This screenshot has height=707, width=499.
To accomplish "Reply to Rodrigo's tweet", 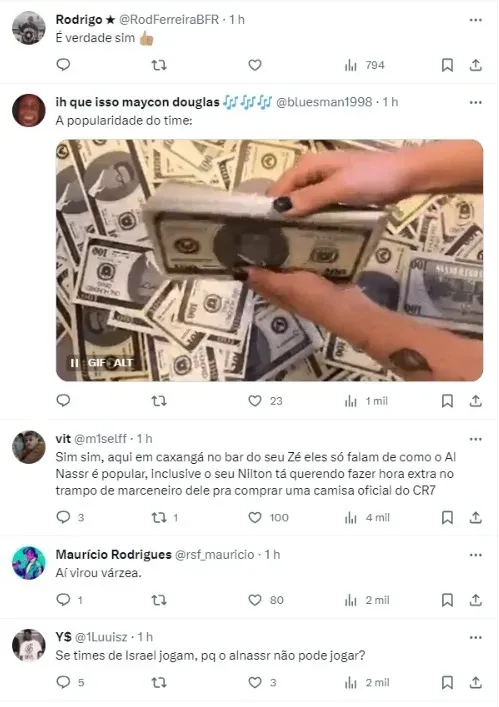I will point(63,65).
